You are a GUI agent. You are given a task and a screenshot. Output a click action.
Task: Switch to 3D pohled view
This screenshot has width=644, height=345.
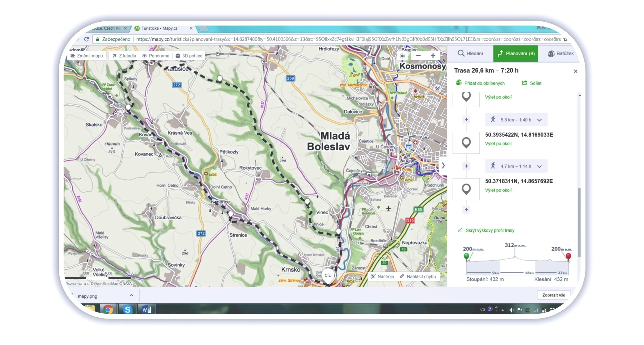[x=189, y=56]
